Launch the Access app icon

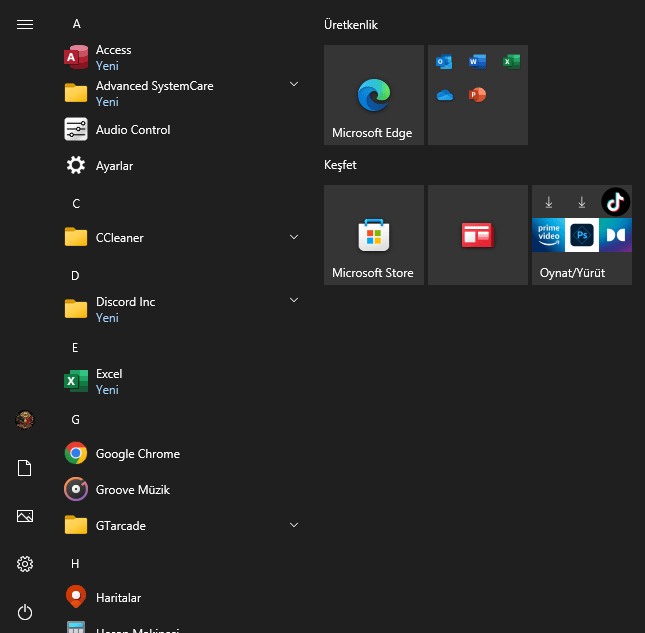click(76, 57)
